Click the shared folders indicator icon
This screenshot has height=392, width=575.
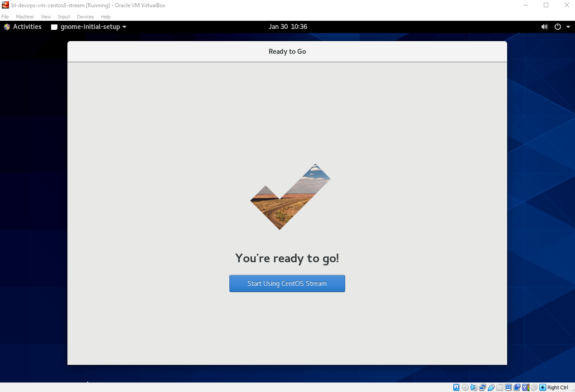pos(499,387)
